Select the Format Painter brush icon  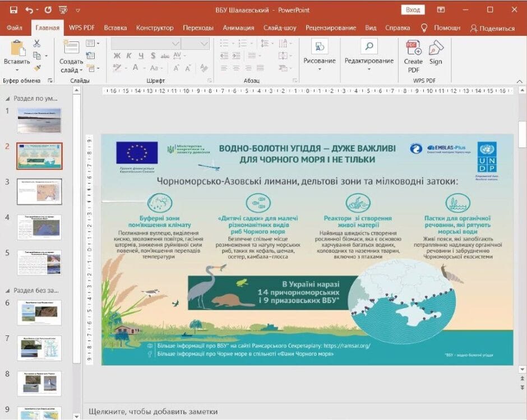point(37,68)
